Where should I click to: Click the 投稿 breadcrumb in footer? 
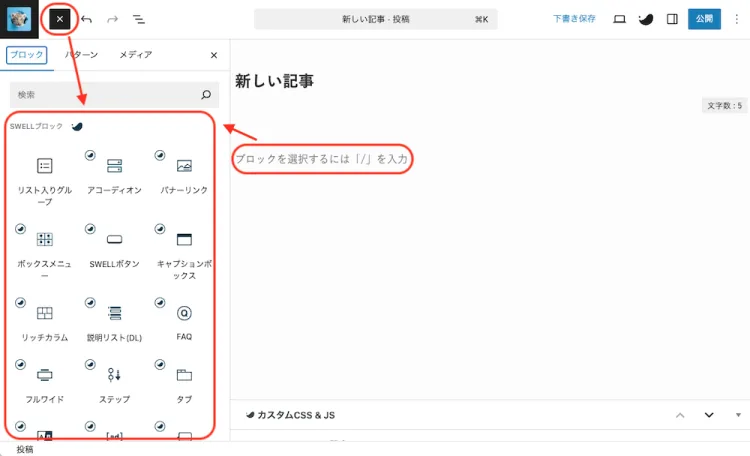(25, 449)
